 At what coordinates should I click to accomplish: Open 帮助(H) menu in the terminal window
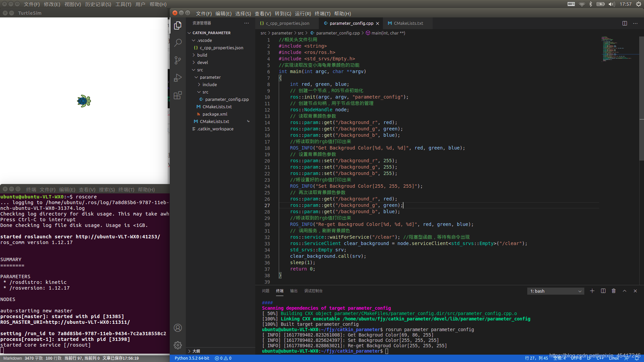click(146, 190)
